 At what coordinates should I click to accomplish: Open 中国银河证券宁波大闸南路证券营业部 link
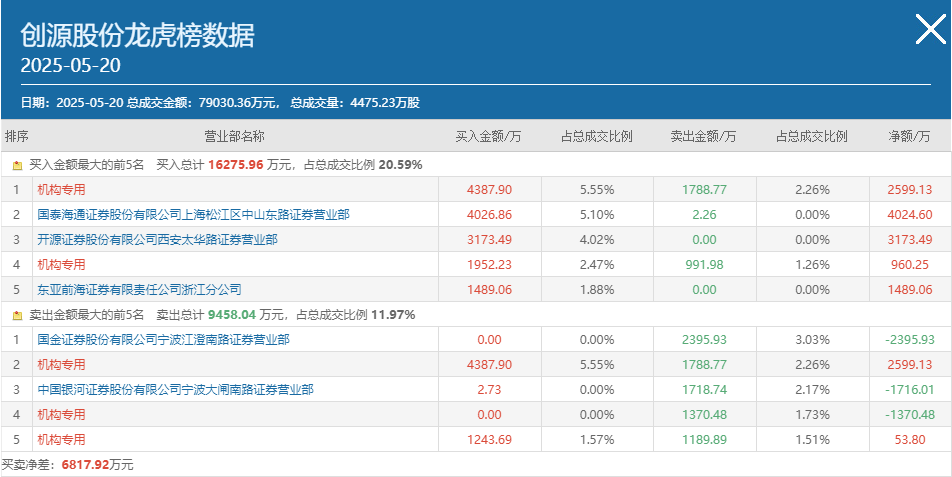[175, 390]
